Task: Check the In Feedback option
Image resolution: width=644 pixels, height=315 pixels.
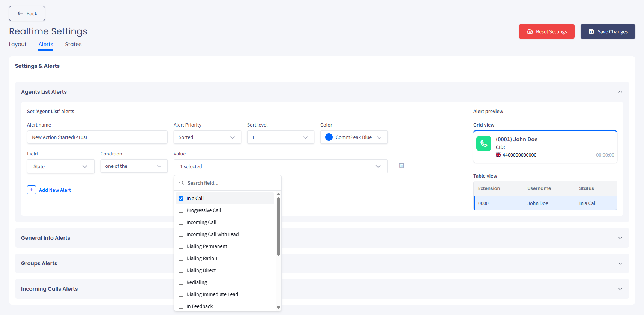Action: tap(181, 306)
